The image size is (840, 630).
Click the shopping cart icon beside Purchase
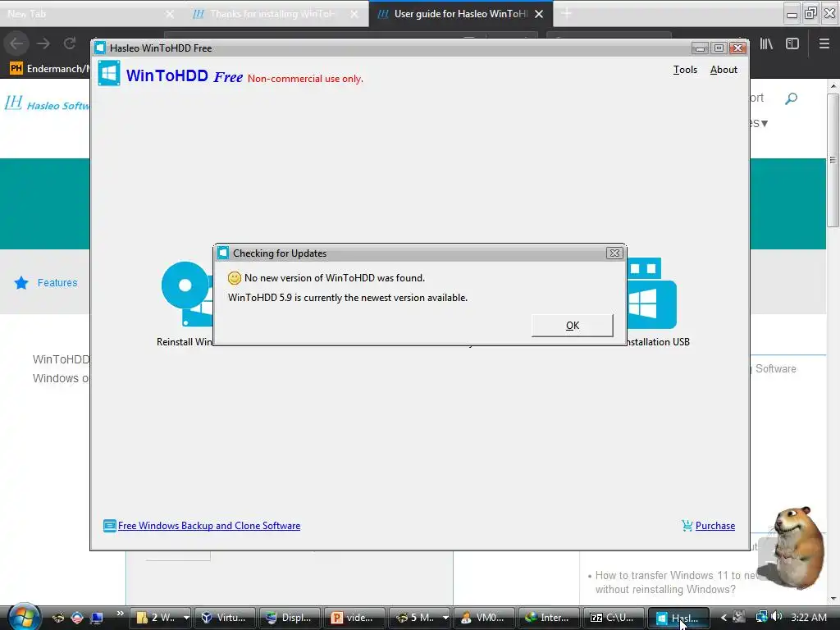coord(687,526)
